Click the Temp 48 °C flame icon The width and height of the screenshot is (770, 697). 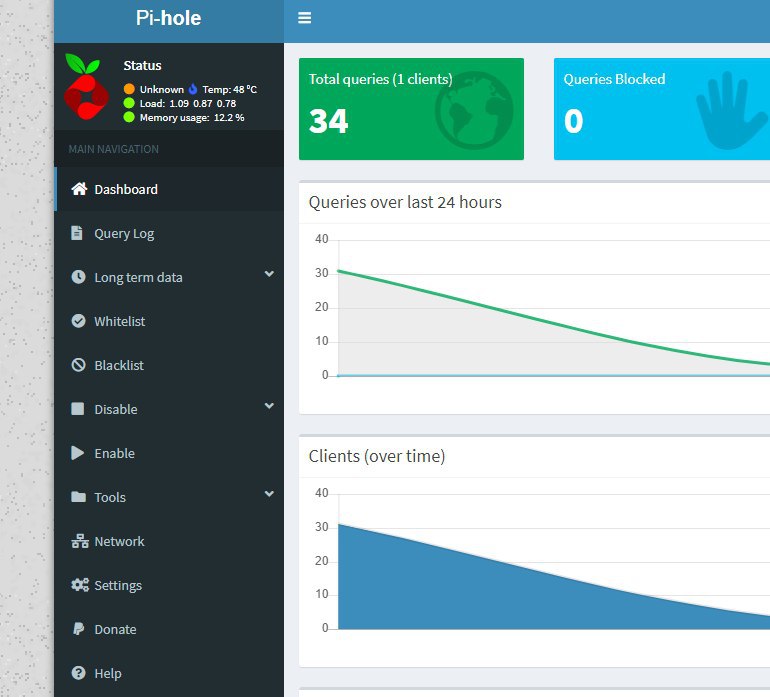click(x=193, y=89)
